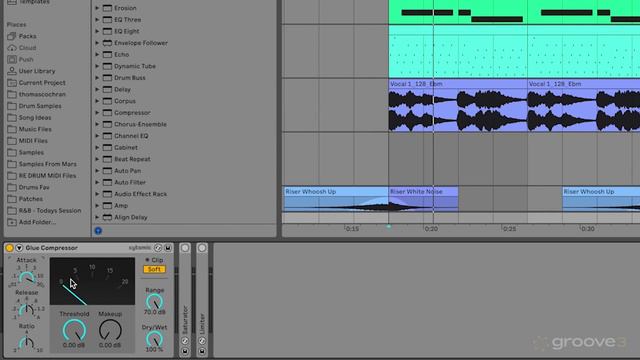This screenshot has height=360, width=640.
Task: Click the Cabinet folder icon
Action: [x=107, y=147]
